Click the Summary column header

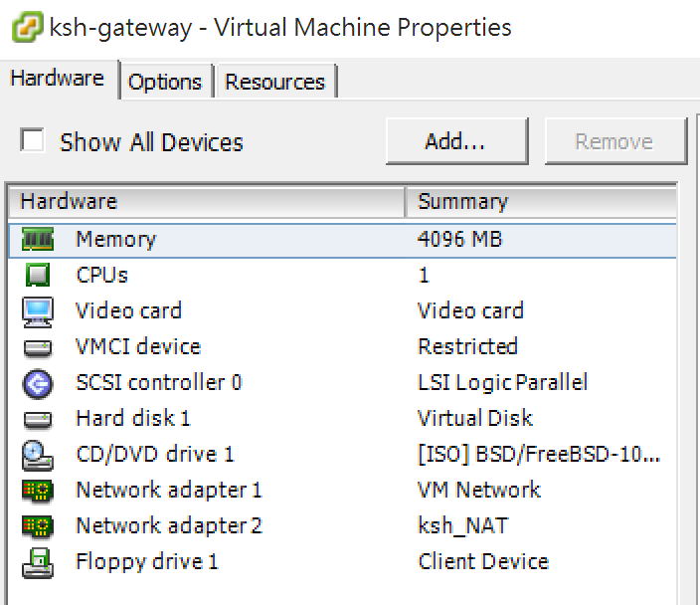(x=540, y=202)
